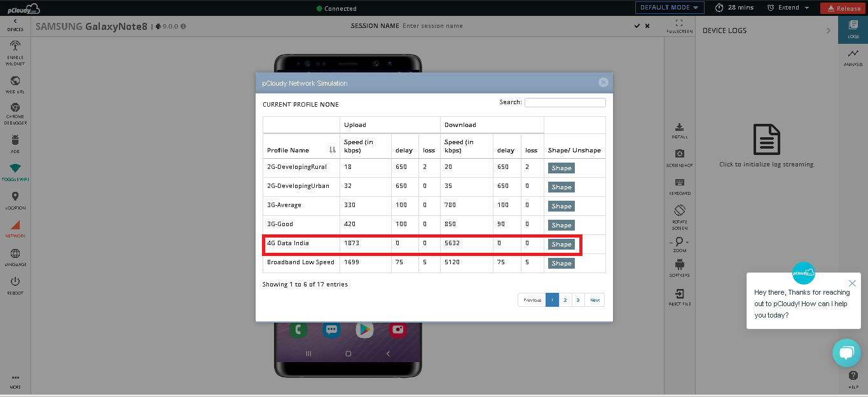Click the network profile Search box
This screenshot has width=868, height=397.
pos(565,102)
